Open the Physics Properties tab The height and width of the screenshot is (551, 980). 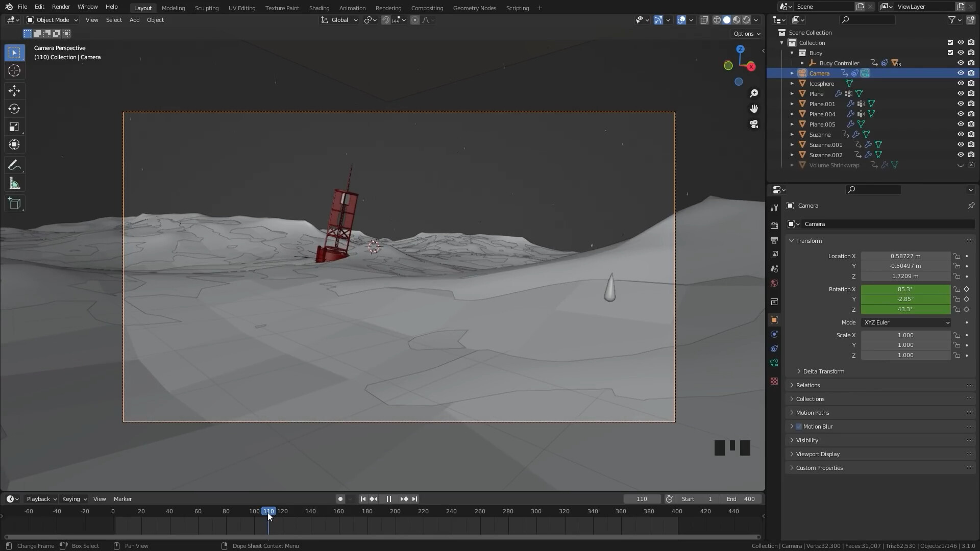pyautogui.click(x=774, y=348)
